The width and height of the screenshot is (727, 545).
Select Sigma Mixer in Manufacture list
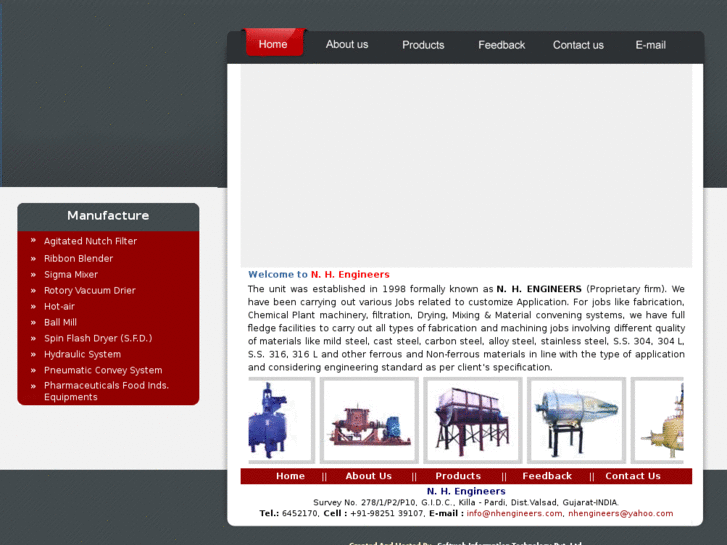pyautogui.click(x=71, y=275)
